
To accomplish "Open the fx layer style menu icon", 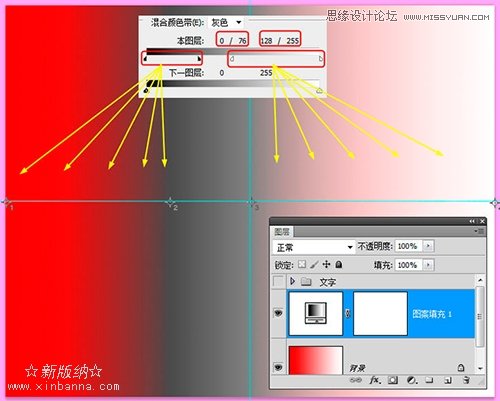I will (375, 380).
